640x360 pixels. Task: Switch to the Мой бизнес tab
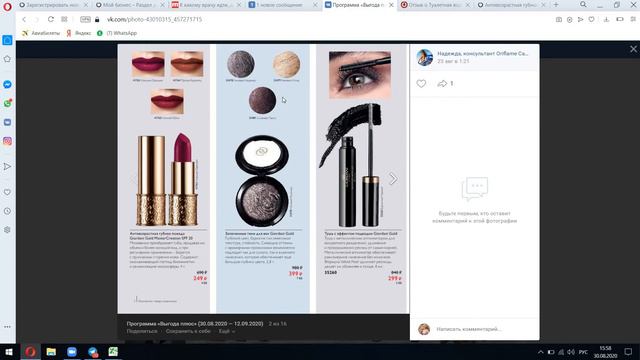coord(130,5)
